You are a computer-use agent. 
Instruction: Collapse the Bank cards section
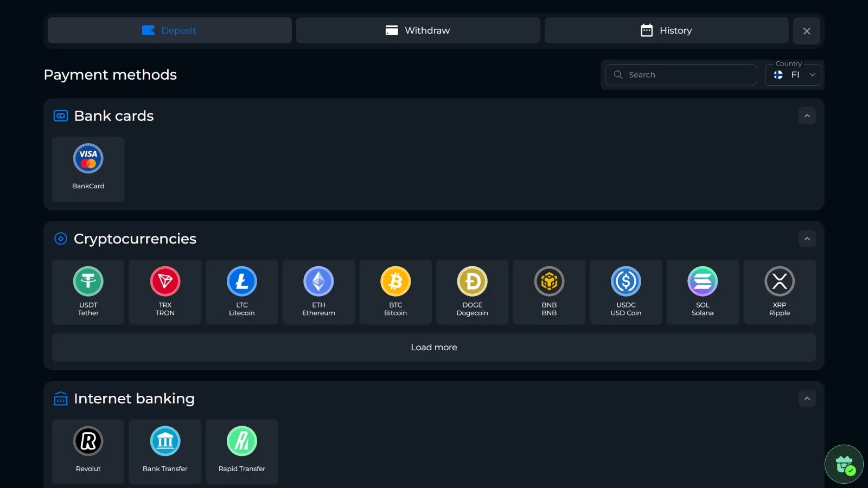point(807,116)
